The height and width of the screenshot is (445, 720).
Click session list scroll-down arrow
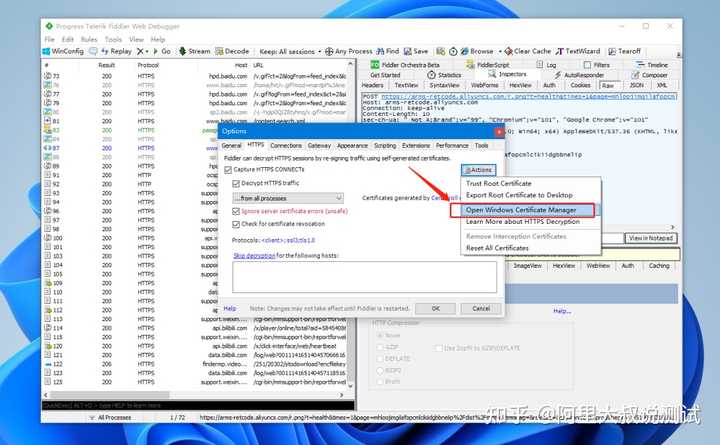350,386
